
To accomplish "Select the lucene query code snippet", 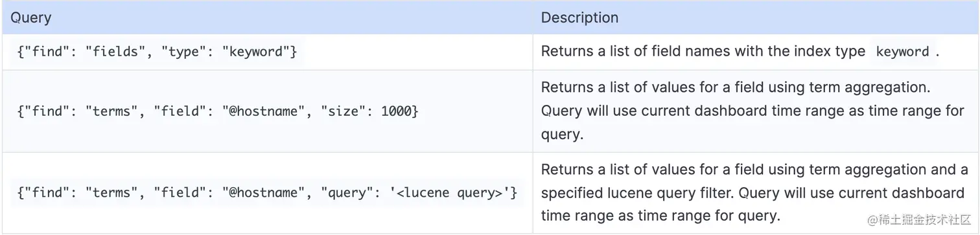I will click(267, 193).
